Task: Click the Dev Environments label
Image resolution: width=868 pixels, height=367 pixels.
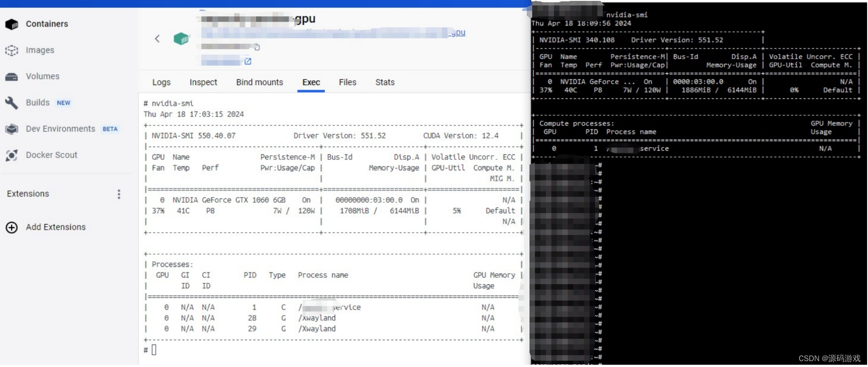Action: tap(60, 129)
